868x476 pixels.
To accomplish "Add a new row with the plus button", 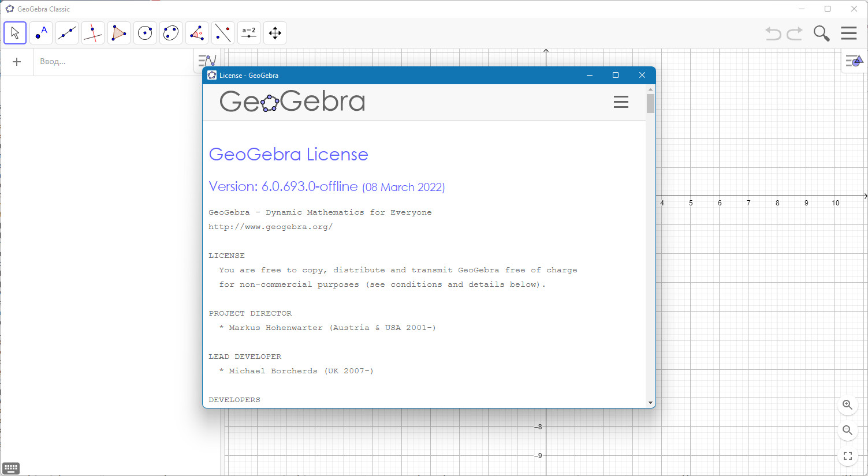I will coord(17,62).
